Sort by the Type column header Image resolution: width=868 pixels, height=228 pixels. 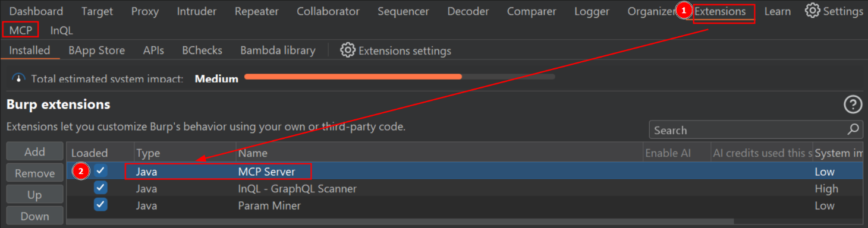click(x=185, y=153)
